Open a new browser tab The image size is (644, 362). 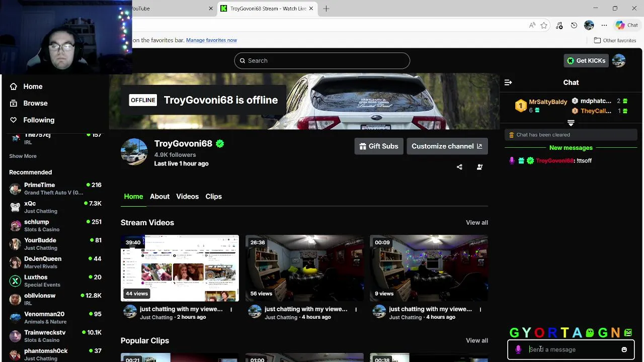click(326, 9)
